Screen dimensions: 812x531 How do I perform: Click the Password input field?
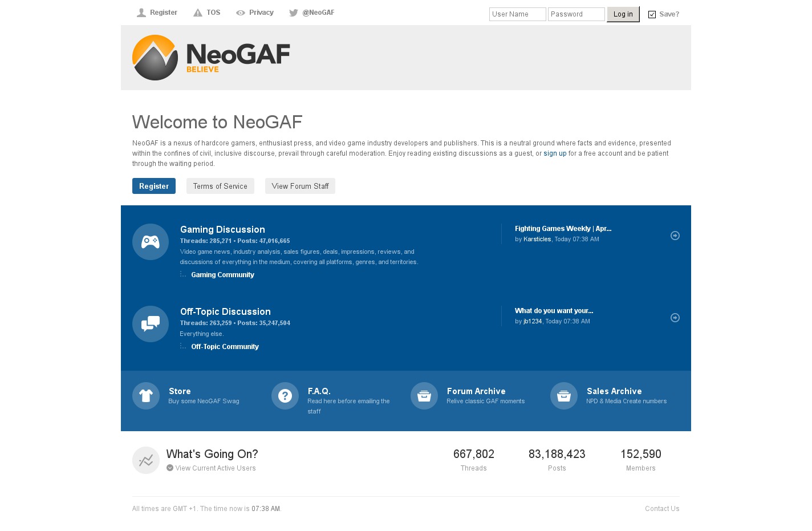(x=576, y=14)
